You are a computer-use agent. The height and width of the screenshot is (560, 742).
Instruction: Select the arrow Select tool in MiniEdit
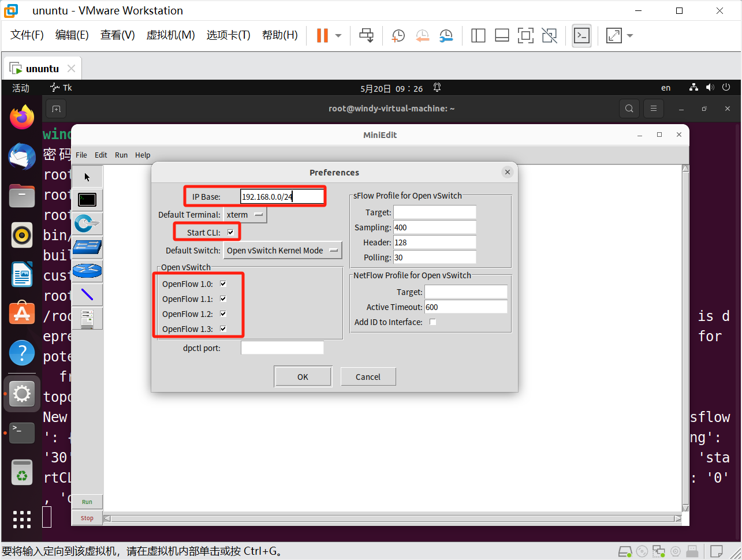(x=87, y=176)
